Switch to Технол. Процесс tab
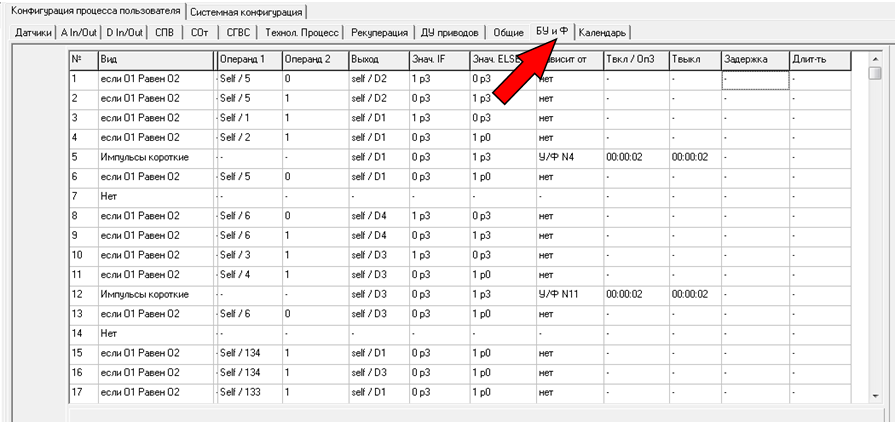The width and height of the screenshot is (895, 422). (303, 33)
